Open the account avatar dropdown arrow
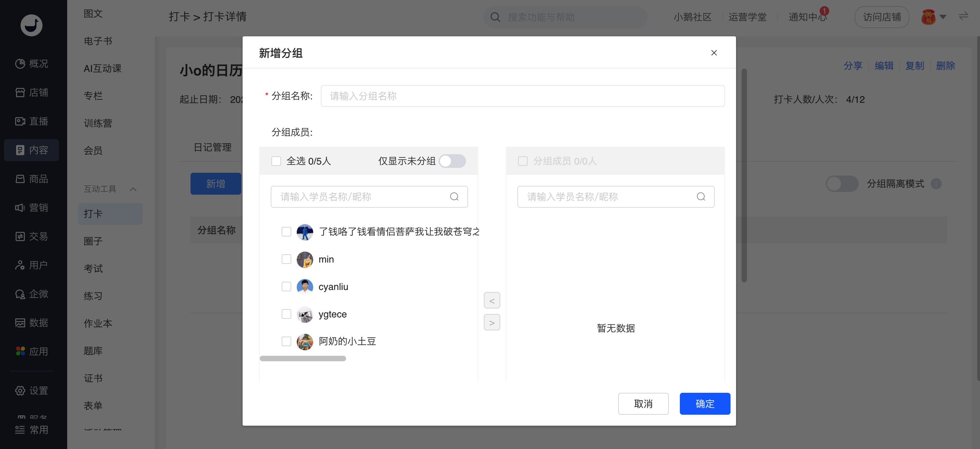 943,17
